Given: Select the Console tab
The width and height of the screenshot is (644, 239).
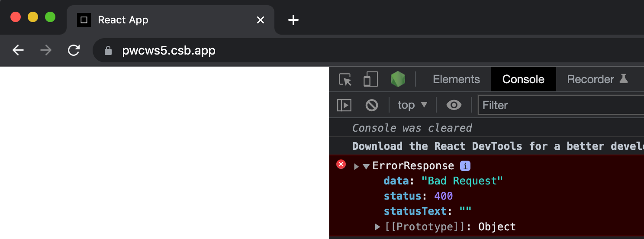Looking at the screenshot, I should tap(523, 79).
